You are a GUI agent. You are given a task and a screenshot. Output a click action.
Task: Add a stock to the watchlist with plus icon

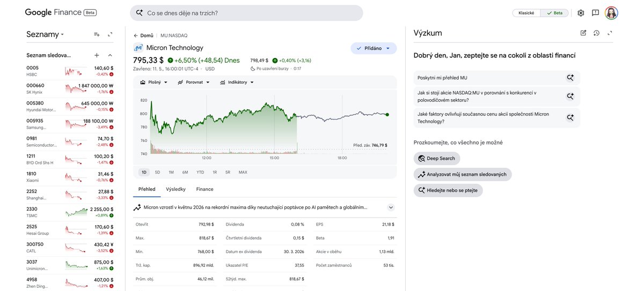click(x=97, y=55)
